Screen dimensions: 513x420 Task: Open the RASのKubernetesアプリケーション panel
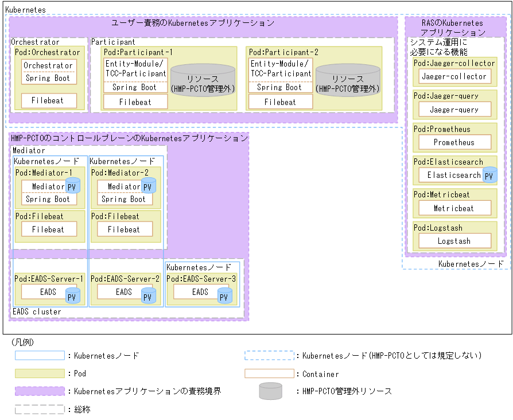453,26
